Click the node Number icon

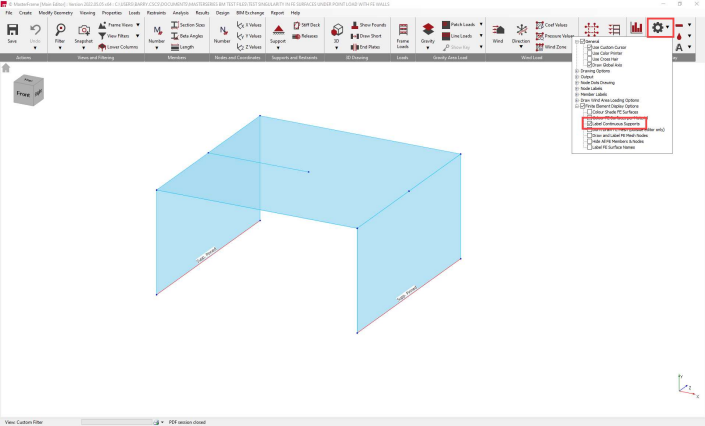click(x=222, y=30)
